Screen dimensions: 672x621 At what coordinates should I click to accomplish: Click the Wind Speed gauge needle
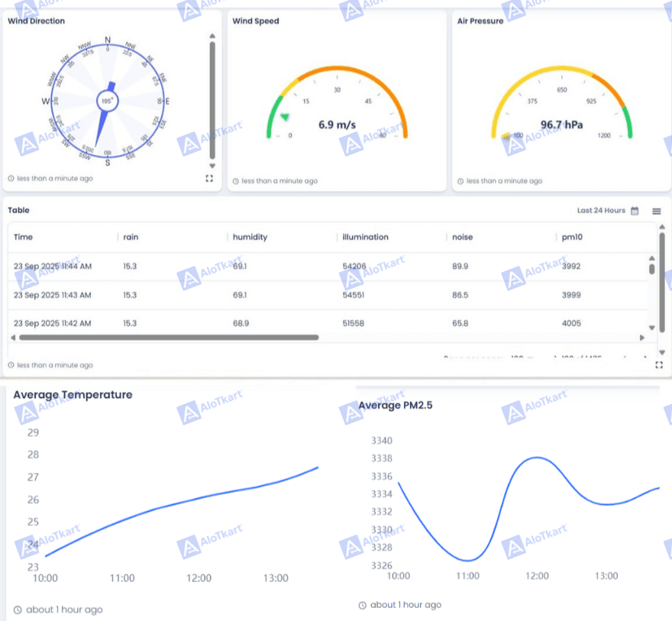coord(285,117)
